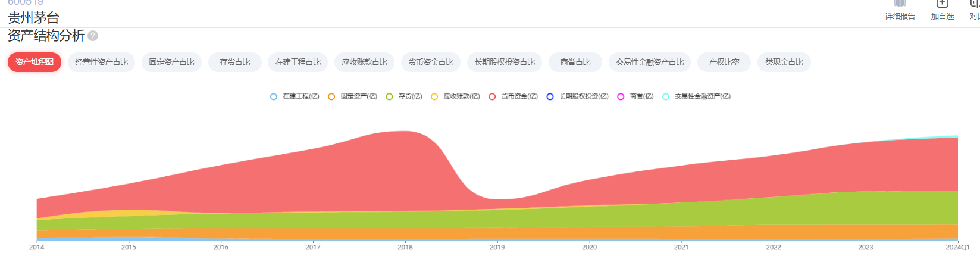Select the 资产堆积图 tab
This screenshot has width=980, height=256.
(x=35, y=62)
